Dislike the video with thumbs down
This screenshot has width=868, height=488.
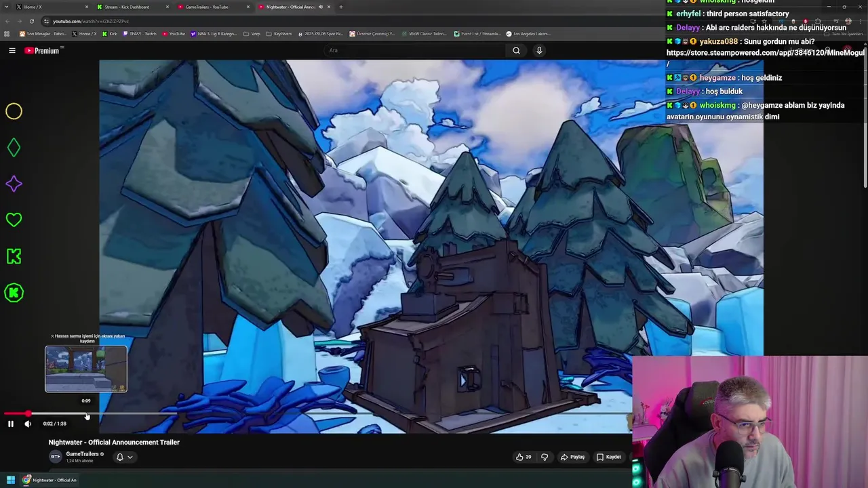[x=545, y=457]
